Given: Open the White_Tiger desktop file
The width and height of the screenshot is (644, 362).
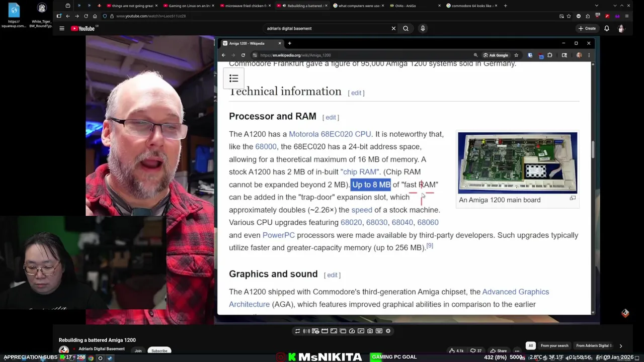Looking at the screenshot, I should [x=42, y=15].
